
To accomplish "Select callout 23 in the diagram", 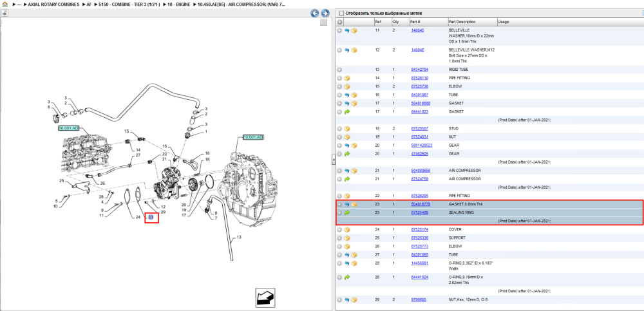I will click(x=151, y=218).
